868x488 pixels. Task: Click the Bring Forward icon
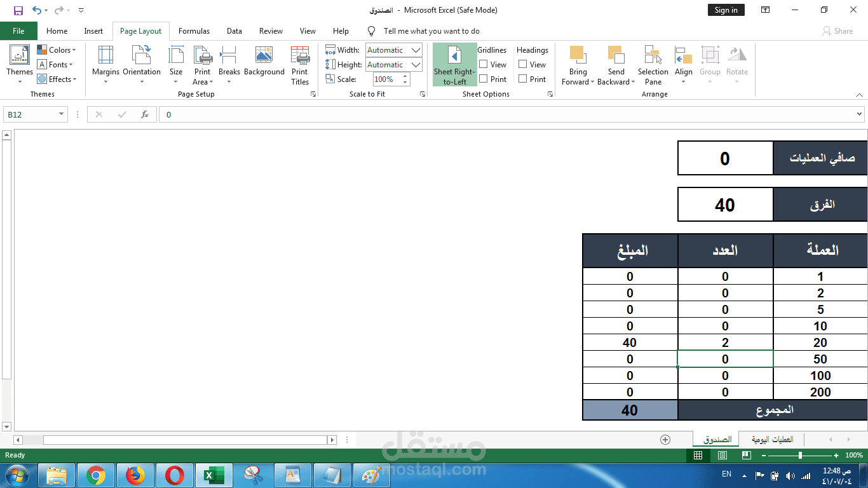pyautogui.click(x=578, y=56)
